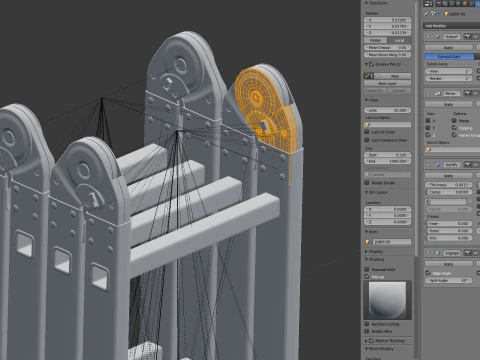
Task: Click the Edge Split modifier icon
Action: point(438,253)
